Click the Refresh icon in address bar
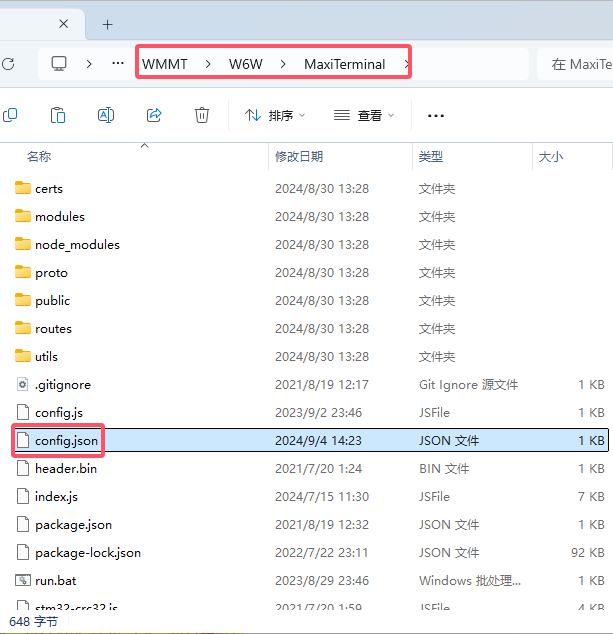613x634 pixels. [8, 64]
